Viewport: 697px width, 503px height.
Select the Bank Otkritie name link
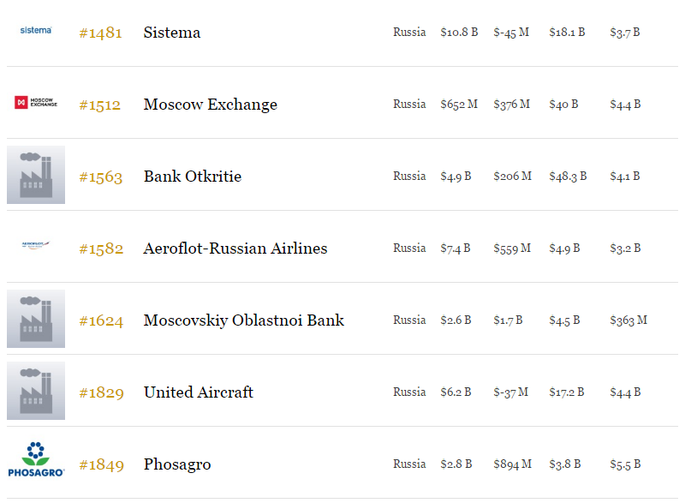click(192, 177)
